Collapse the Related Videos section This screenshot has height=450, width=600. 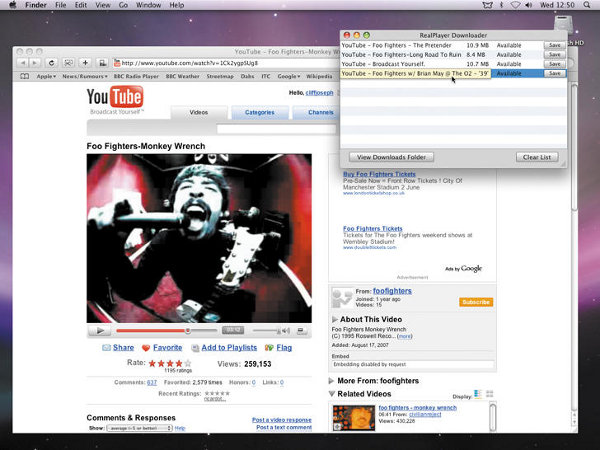(331, 394)
